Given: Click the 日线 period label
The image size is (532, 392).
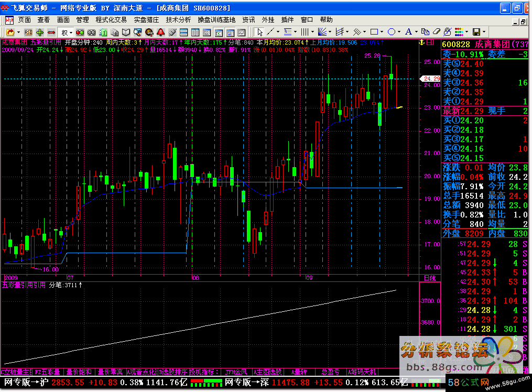Looking at the screenshot, I should (430, 278).
